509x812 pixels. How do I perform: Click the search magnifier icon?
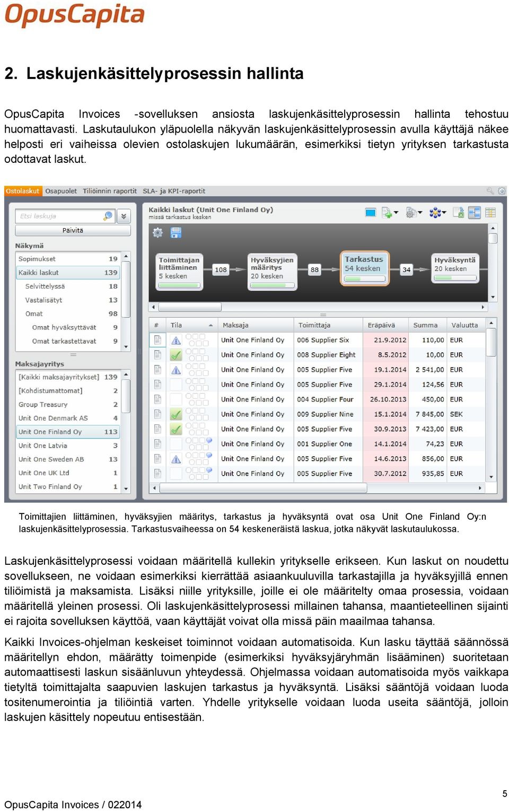point(108,216)
